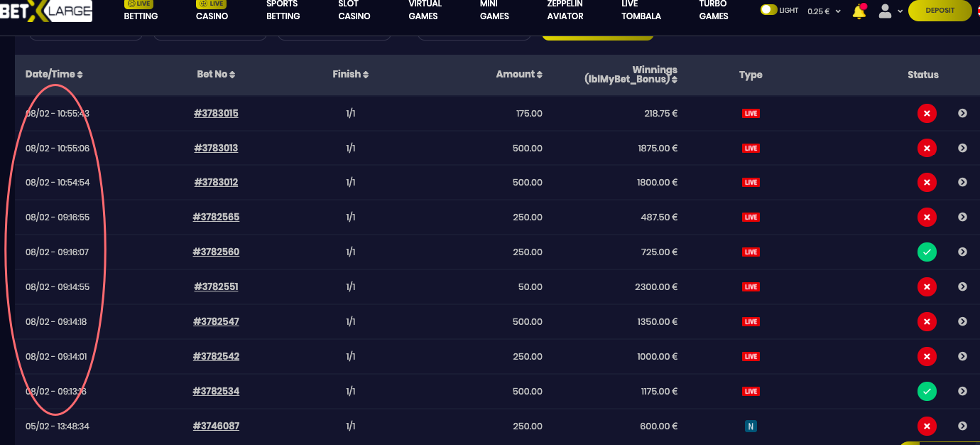Viewport: 980px width, 445px height.
Task: Click the notification bell icon
Action: (859, 11)
